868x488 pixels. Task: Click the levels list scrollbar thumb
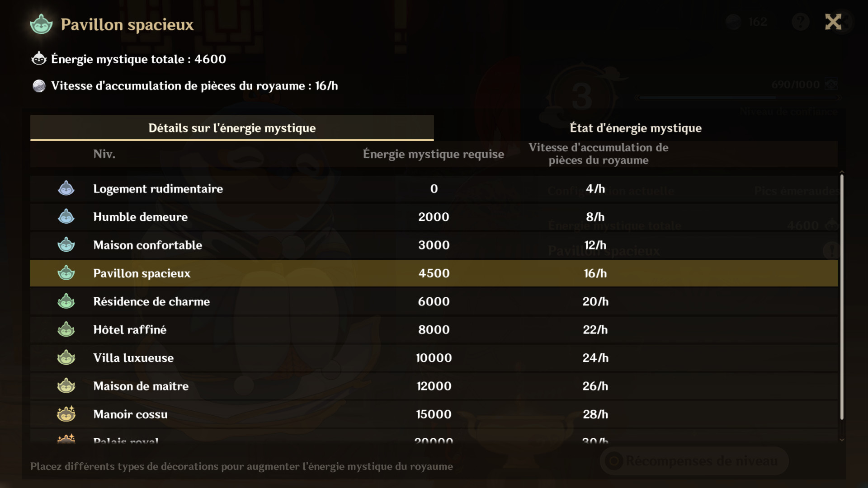(x=842, y=297)
